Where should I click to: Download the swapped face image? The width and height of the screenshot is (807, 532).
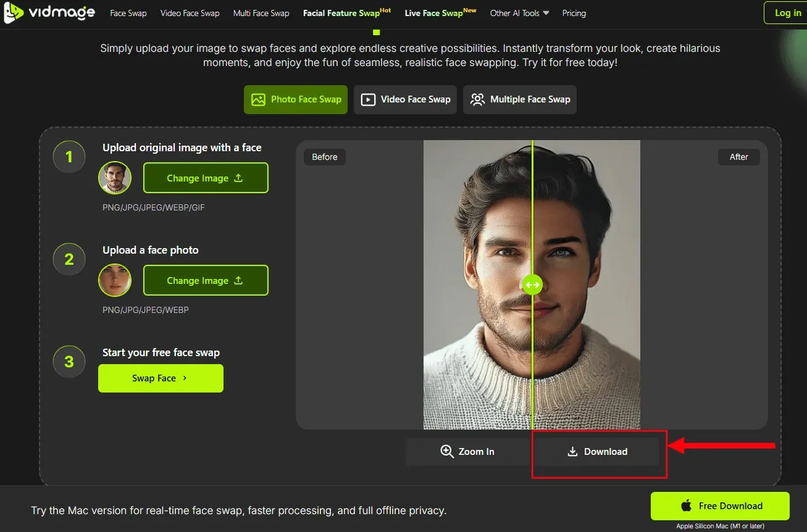(597, 452)
